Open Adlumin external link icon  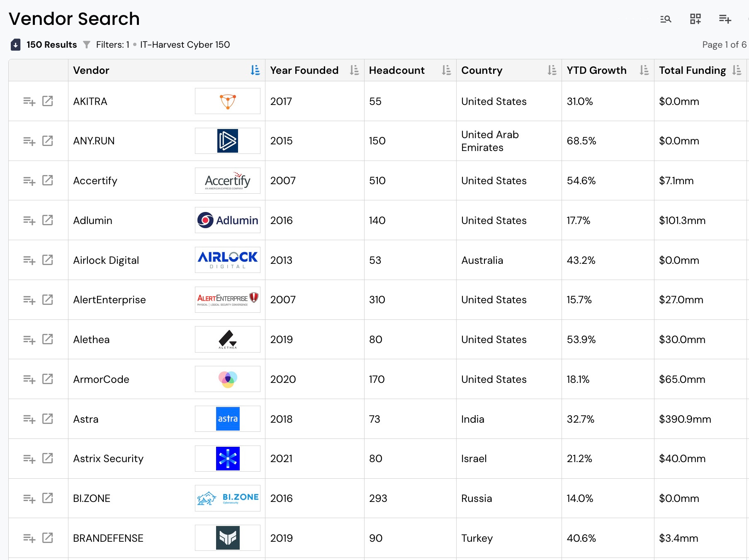coord(48,220)
